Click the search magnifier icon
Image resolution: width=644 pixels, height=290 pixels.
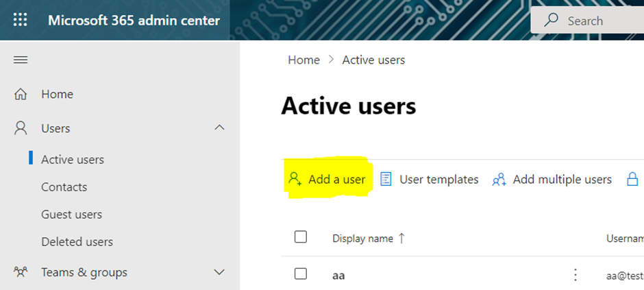pos(550,20)
